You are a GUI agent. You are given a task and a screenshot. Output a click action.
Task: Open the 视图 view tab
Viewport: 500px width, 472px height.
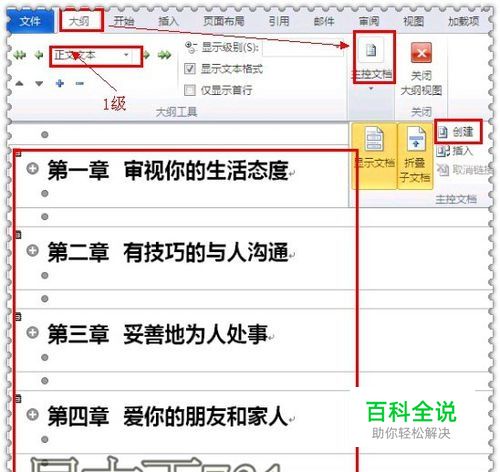tap(413, 21)
